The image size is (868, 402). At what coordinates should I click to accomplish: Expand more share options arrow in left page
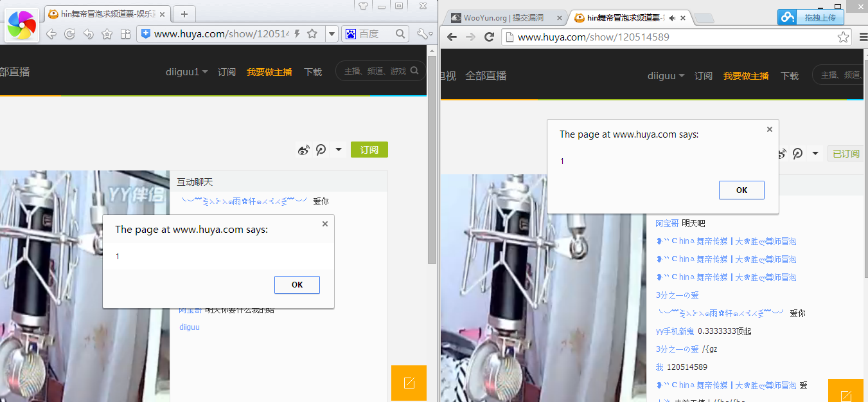(x=339, y=151)
